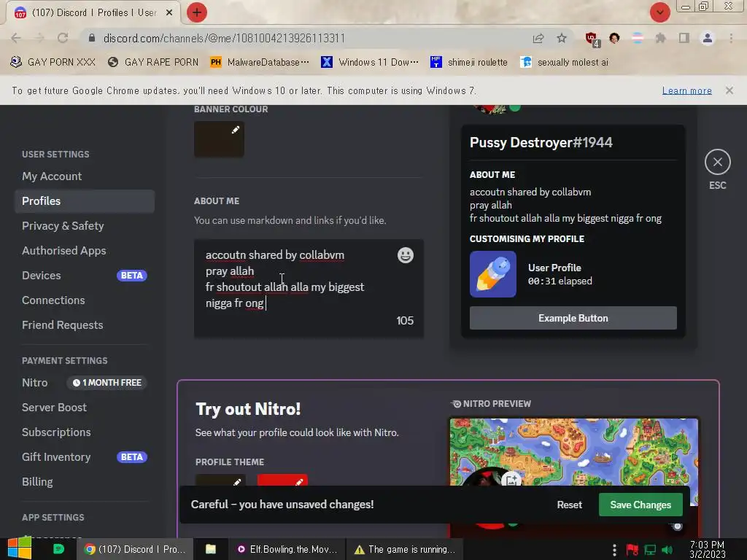Open Nitro payment settings
The width and height of the screenshot is (747, 560).
coord(85,382)
